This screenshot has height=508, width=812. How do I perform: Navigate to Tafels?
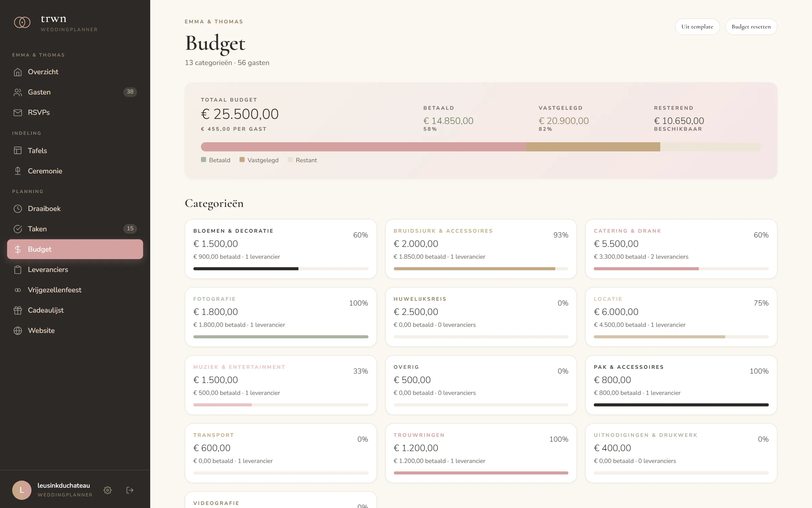point(75,151)
